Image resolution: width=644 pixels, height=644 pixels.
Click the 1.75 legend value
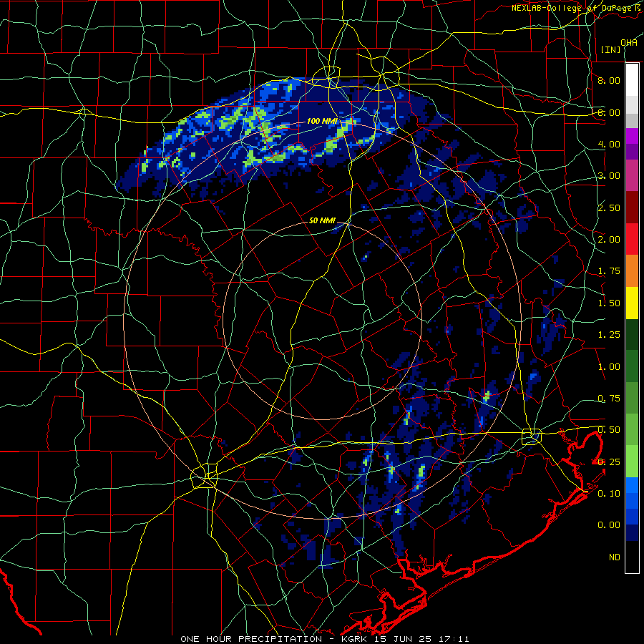coord(609,271)
